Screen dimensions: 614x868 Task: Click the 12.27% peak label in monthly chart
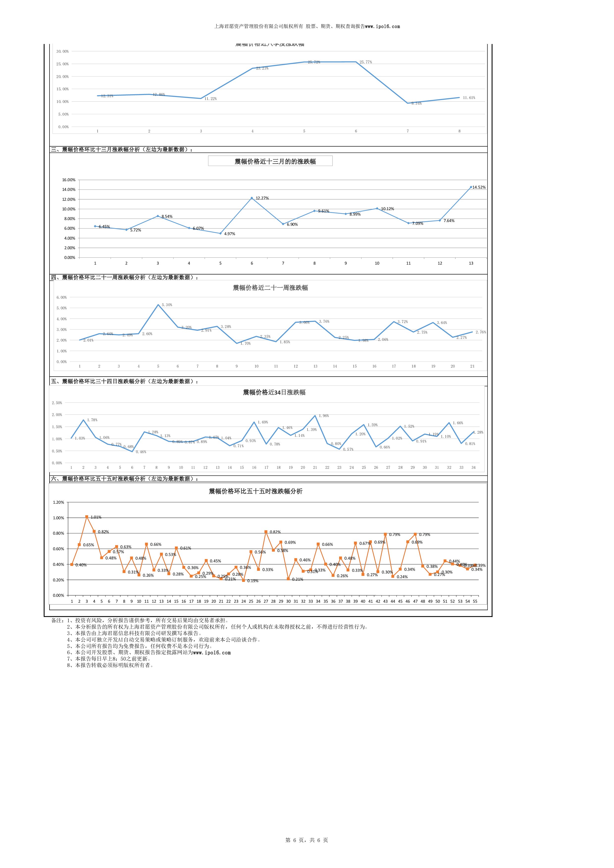point(262,198)
